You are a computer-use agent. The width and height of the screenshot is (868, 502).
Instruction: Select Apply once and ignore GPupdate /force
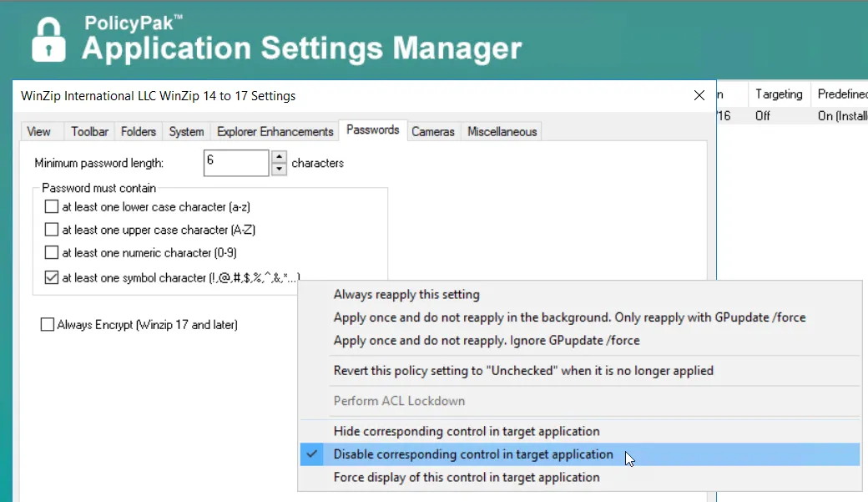click(x=579, y=340)
